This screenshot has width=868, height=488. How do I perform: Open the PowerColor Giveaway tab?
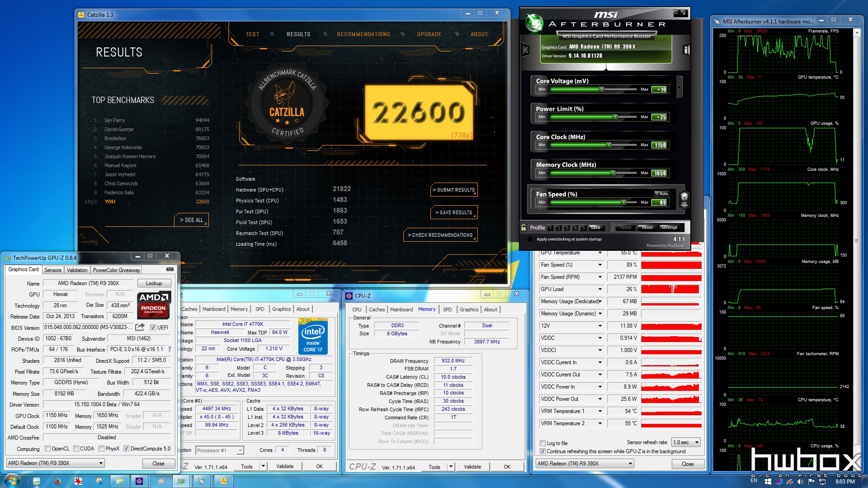click(116, 270)
